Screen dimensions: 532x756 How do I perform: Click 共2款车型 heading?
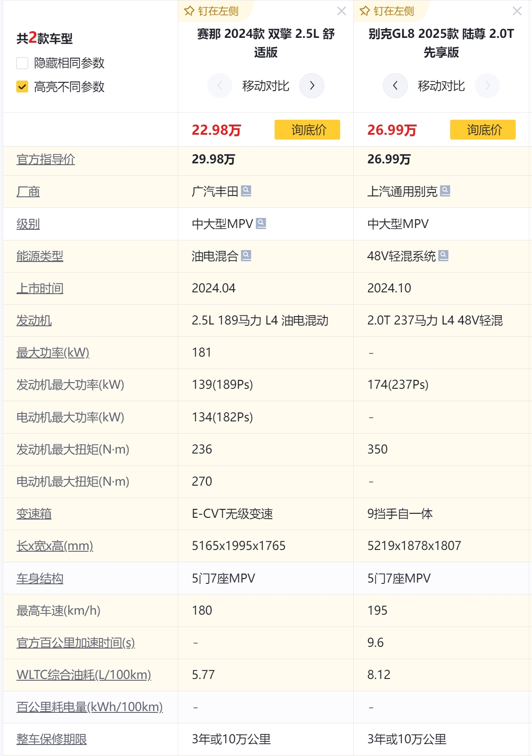[44, 38]
